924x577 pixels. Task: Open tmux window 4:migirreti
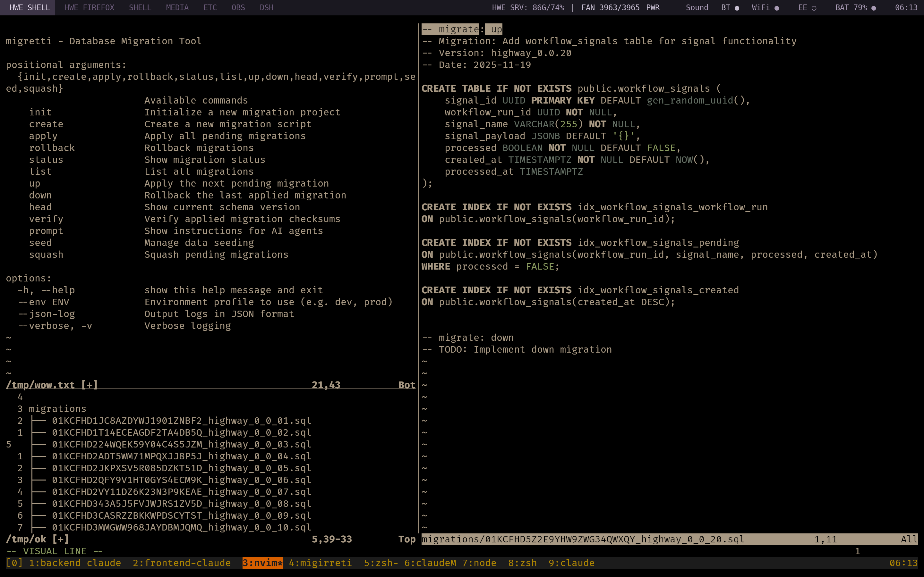pyautogui.click(x=320, y=563)
